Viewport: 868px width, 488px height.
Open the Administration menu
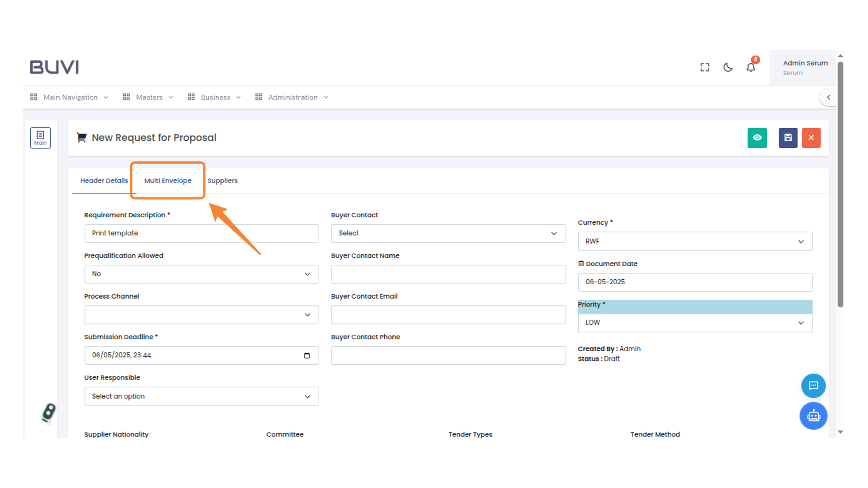click(292, 97)
